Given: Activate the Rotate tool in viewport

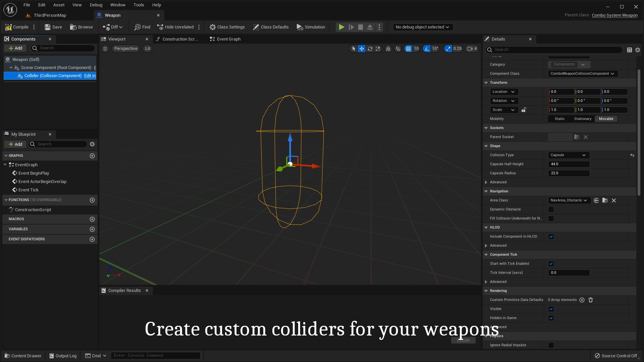Looking at the screenshot, I should coord(370,49).
